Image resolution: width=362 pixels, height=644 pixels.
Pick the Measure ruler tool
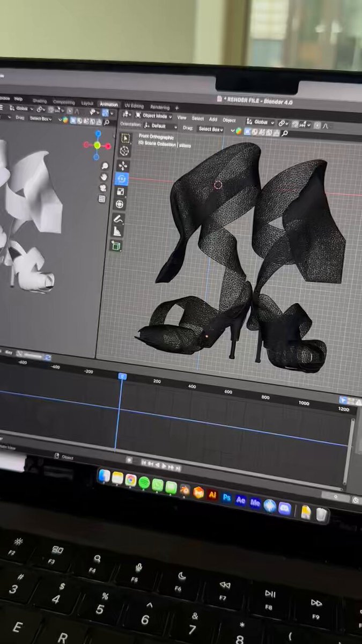[116, 232]
